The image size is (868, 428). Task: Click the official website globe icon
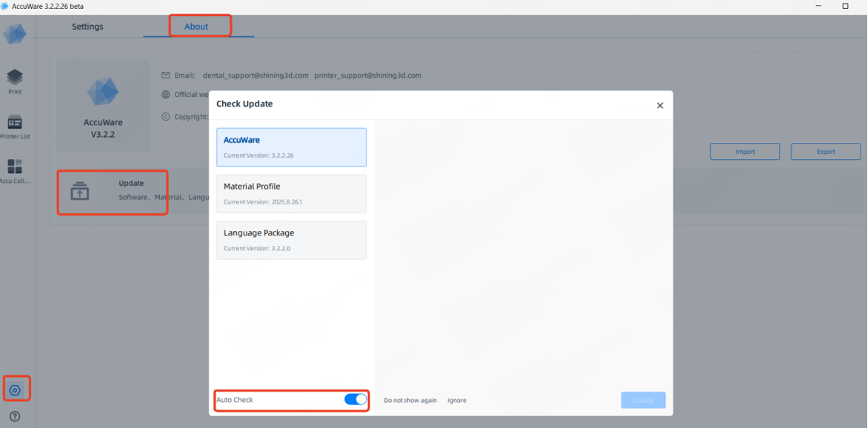click(x=165, y=94)
